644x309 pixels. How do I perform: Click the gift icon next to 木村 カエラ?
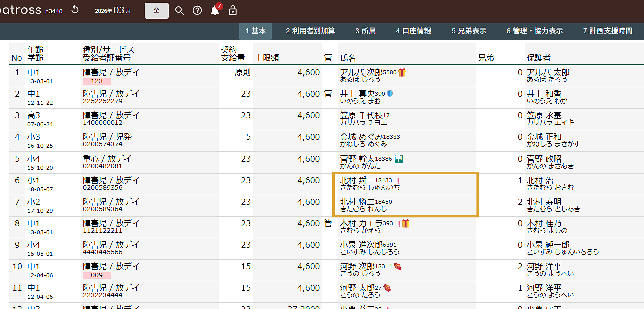[x=405, y=224]
